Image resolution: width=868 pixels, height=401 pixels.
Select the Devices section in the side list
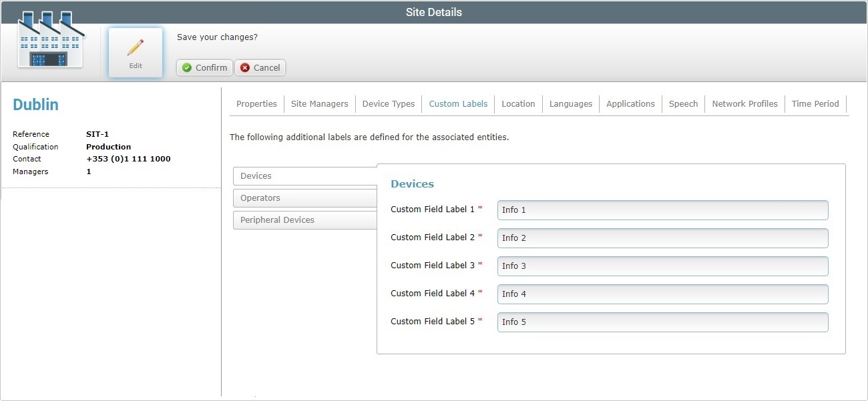point(304,176)
